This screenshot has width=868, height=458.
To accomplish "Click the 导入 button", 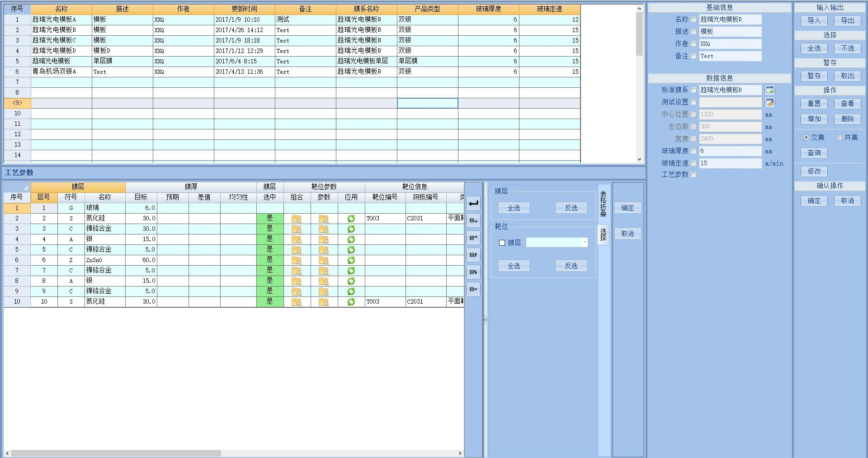I will coord(814,21).
